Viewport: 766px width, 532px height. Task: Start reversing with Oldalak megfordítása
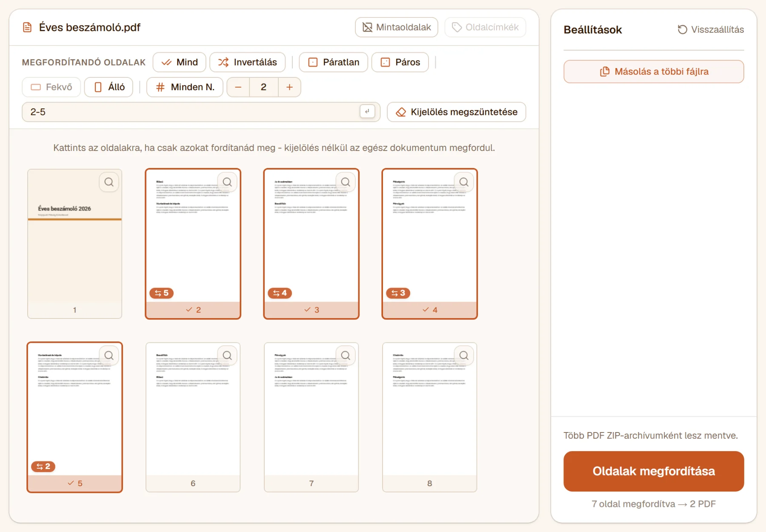point(654,471)
